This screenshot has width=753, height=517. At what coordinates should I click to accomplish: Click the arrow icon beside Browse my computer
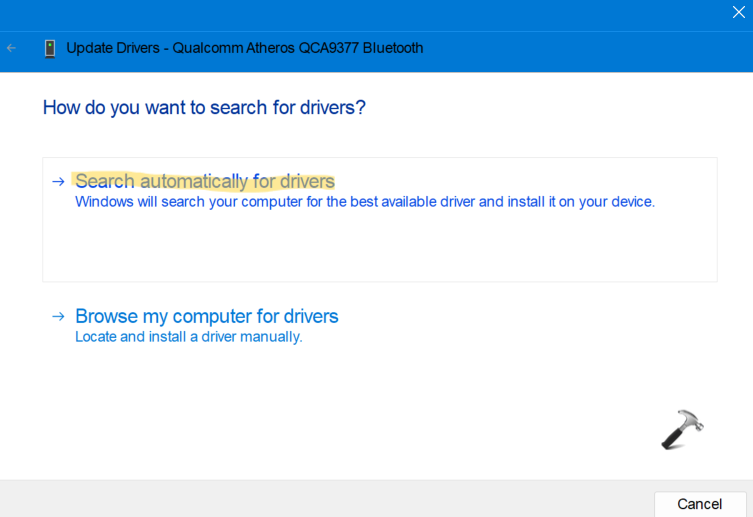click(x=58, y=316)
